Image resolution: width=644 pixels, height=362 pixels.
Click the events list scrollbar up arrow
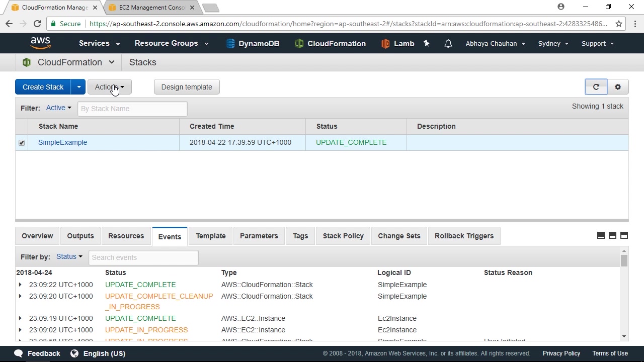click(x=624, y=251)
